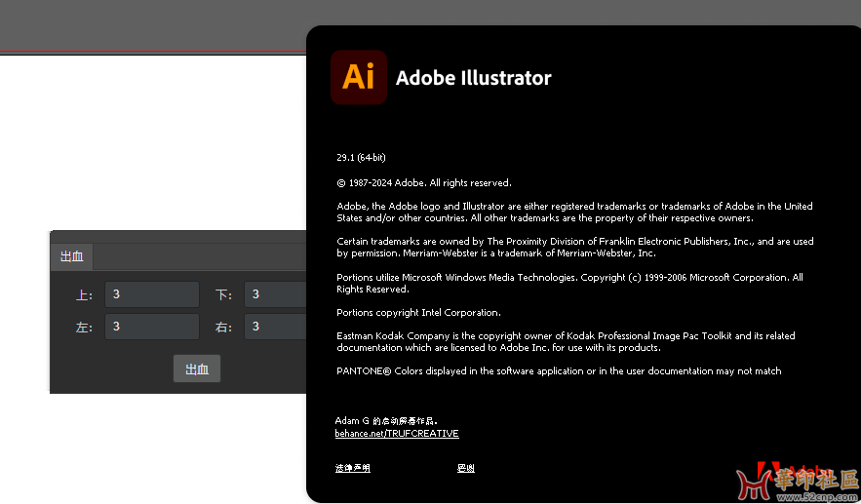
Task: Click the 右 right bleed input field
Action: [275, 327]
